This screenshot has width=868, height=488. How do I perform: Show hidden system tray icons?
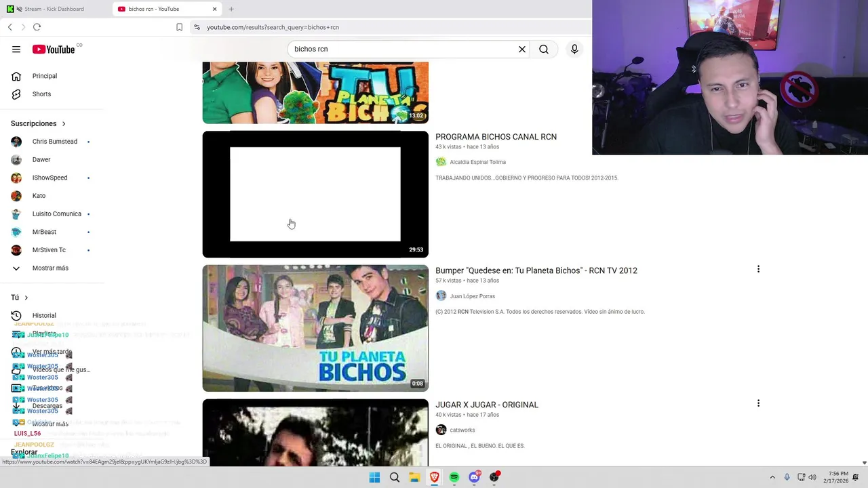pos(772,477)
